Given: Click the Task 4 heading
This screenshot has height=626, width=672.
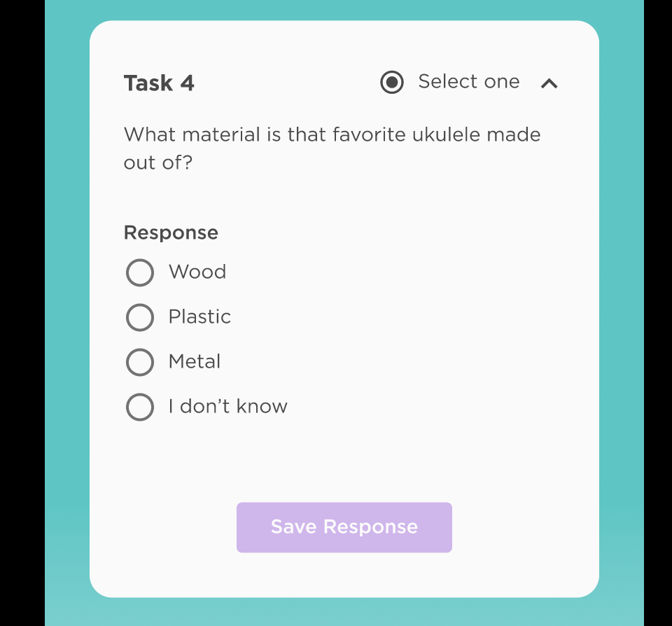Looking at the screenshot, I should pyautogui.click(x=159, y=83).
